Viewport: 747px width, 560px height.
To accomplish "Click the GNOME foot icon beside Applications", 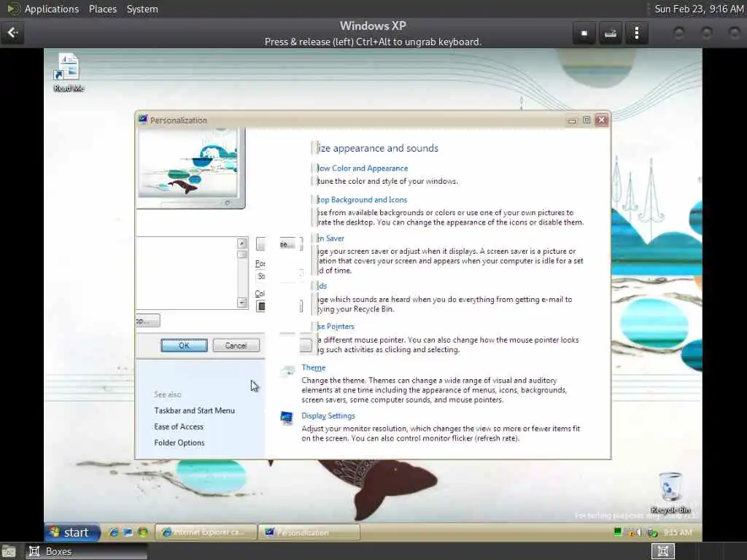I will 13,9.
